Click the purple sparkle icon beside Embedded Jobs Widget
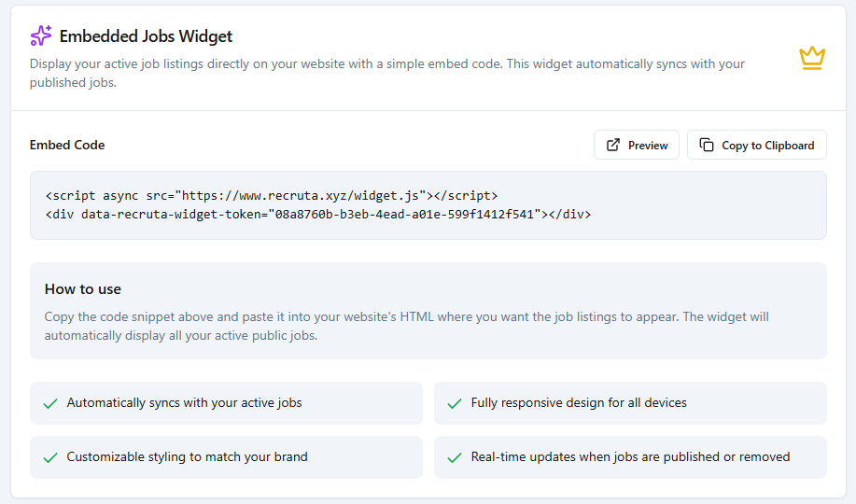856x504 pixels. tap(40, 35)
